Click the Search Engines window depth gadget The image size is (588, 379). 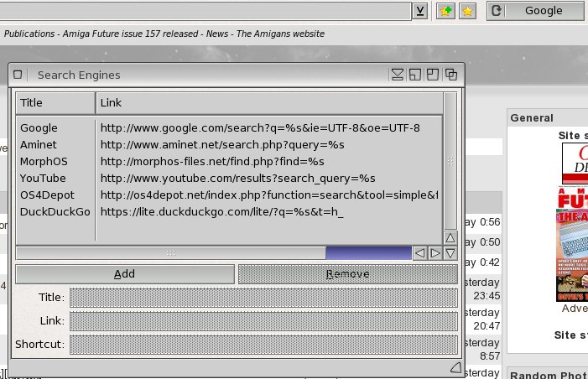point(450,75)
